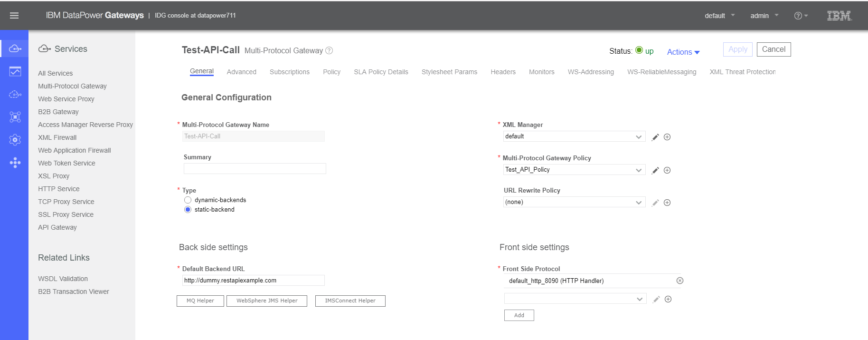Image resolution: width=868 pixels, height=340 pixels.
Task: Click the Default Backend URL field
Action: tap(254, 281)
